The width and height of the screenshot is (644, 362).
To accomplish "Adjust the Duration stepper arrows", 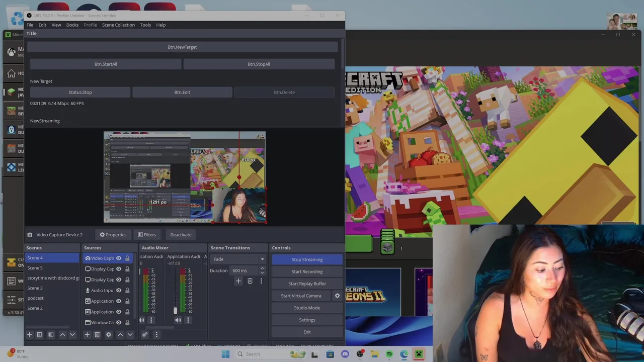I will pos(262,270).
